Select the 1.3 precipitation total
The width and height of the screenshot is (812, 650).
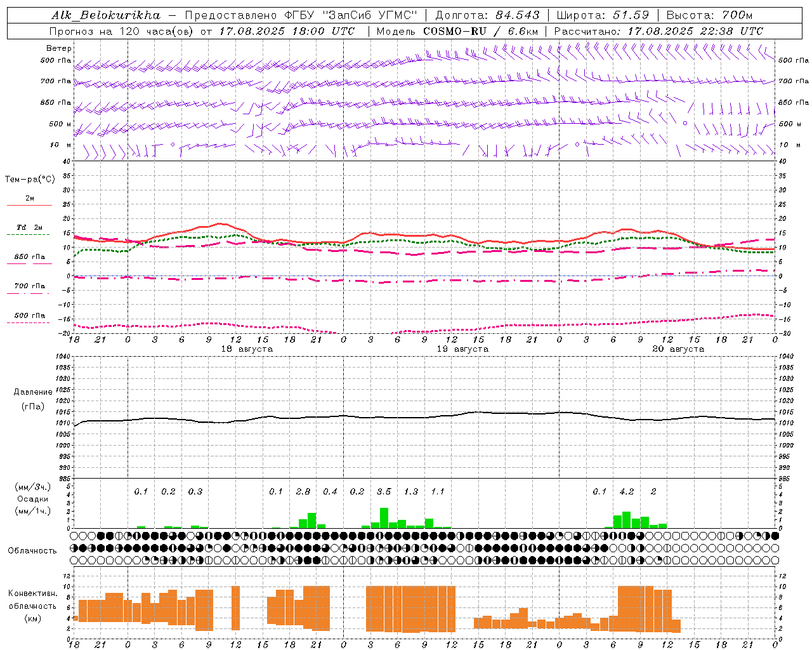(411, 491)
